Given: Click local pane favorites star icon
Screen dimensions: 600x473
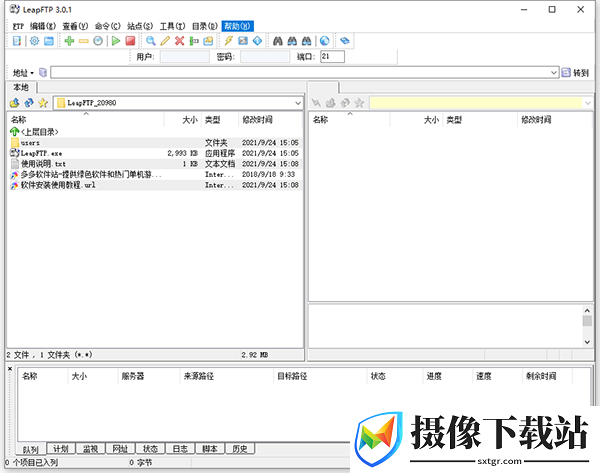Looking at the screenshot, I should tap(43, 103).
